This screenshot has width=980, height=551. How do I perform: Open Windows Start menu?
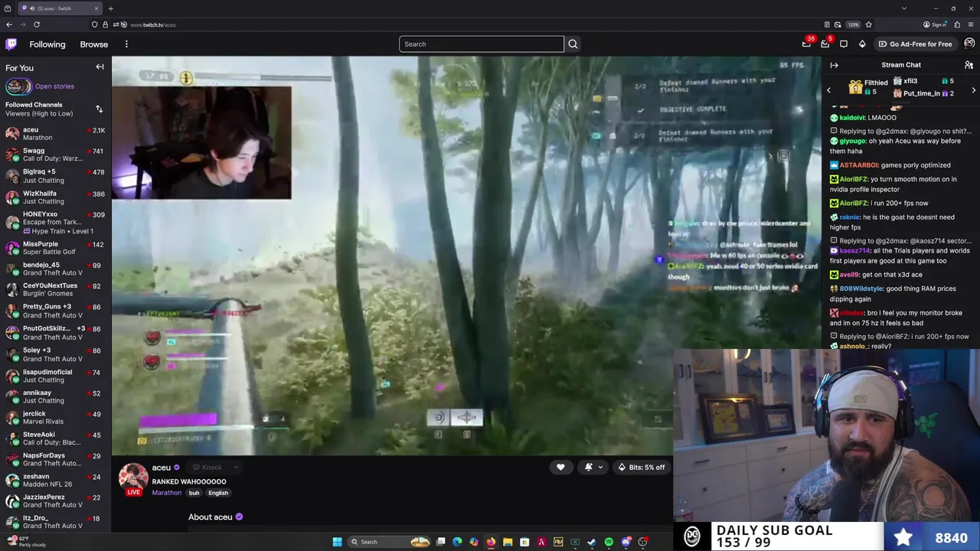(x=337, y=542)
